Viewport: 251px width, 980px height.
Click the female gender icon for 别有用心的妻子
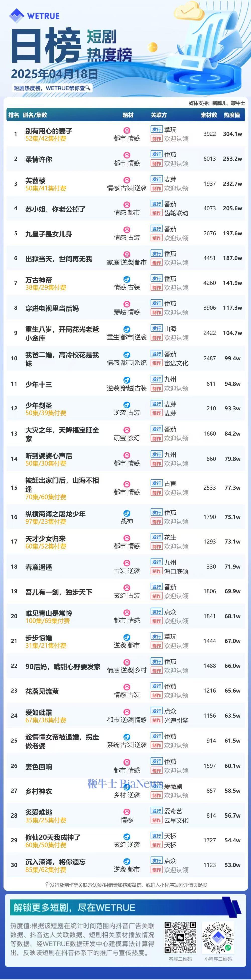tap(127, 131)
